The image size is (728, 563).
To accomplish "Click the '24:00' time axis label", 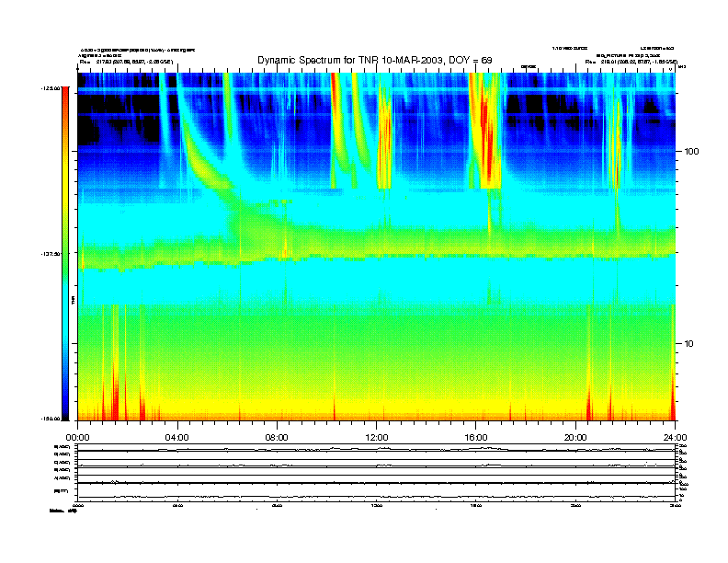I will (x=675, y=438).
